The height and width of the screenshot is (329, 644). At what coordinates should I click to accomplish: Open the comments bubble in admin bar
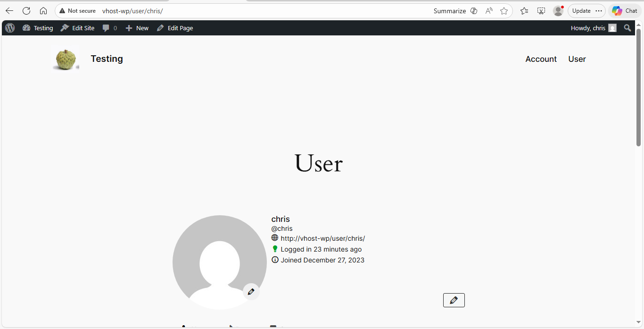109,28
